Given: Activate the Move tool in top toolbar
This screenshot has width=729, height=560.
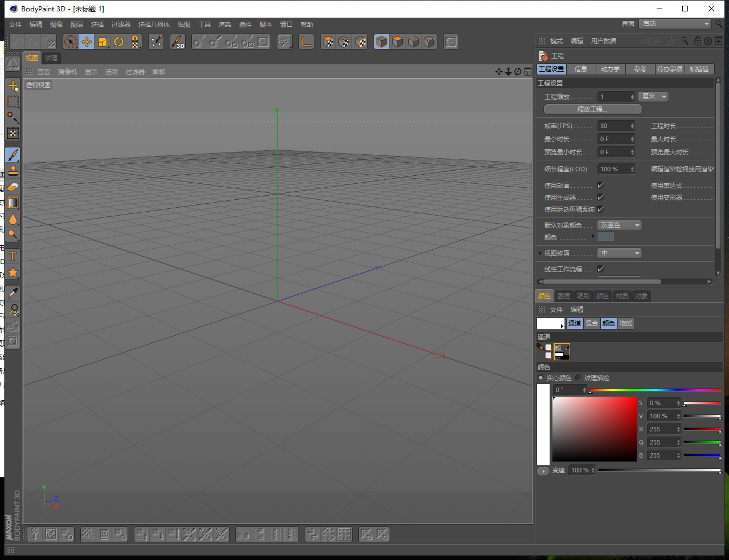Looking at the screenshot, I should [87, 42].
